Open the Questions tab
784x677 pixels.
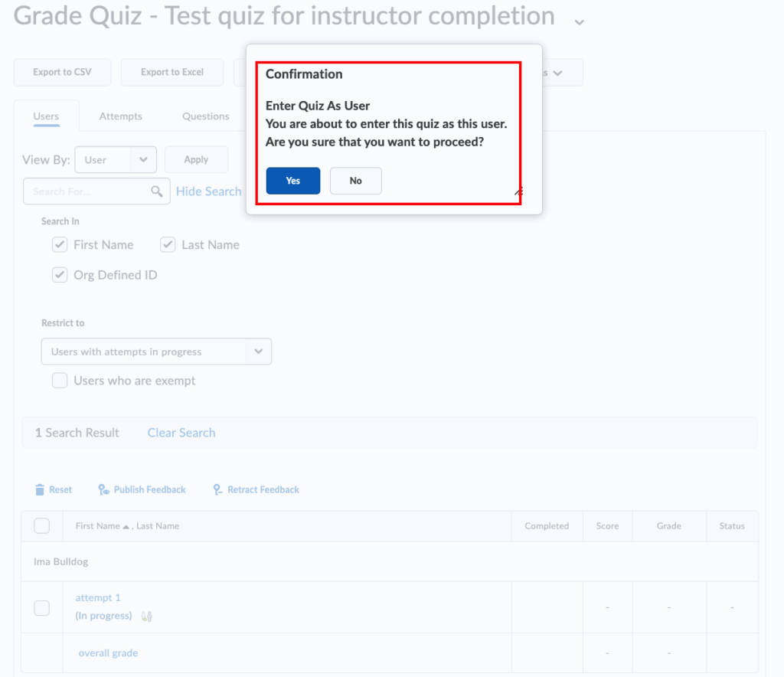(x=205, y=116)
